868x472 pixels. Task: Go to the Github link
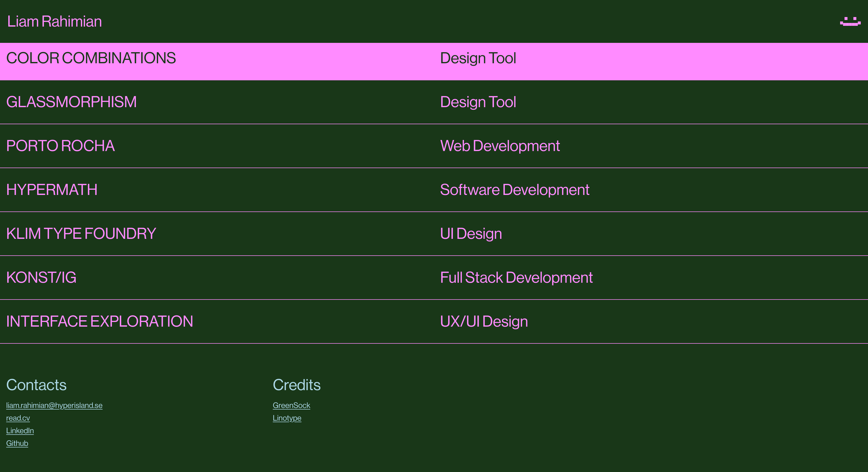point(17,443)
